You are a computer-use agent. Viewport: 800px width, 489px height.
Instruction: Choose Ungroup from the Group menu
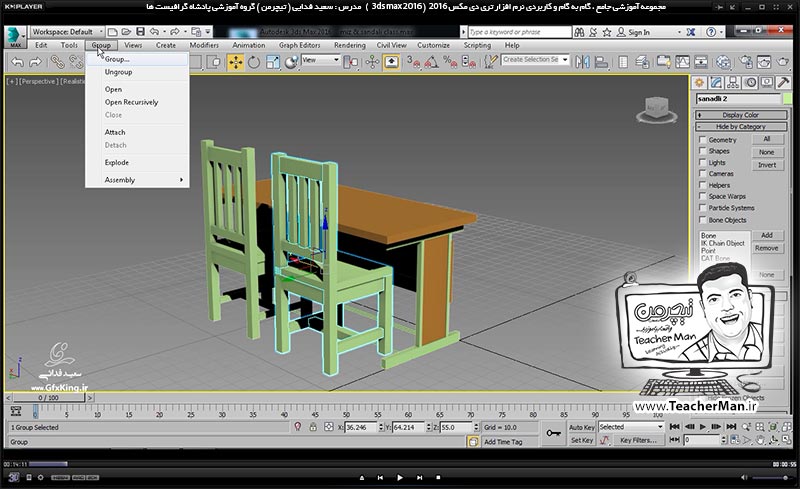click(x=137, y=72)
